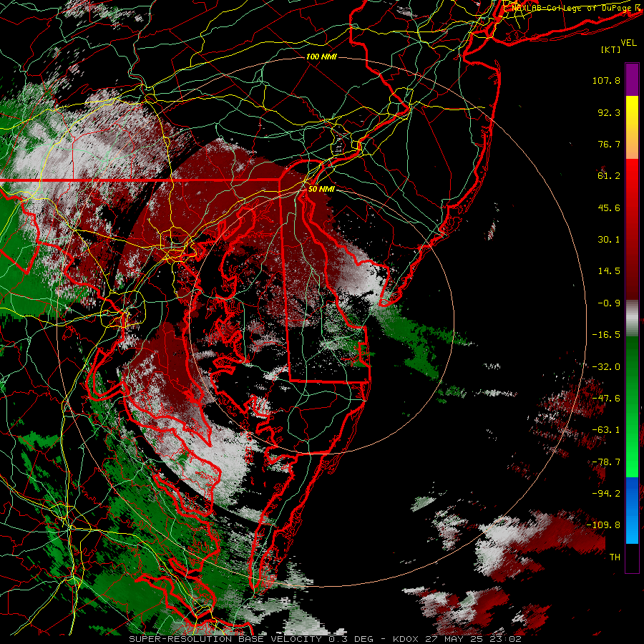This screenshot has width=644, height=644.
Task: Click the -109.8 velocity legend value
Action: [x=603, y=525]
